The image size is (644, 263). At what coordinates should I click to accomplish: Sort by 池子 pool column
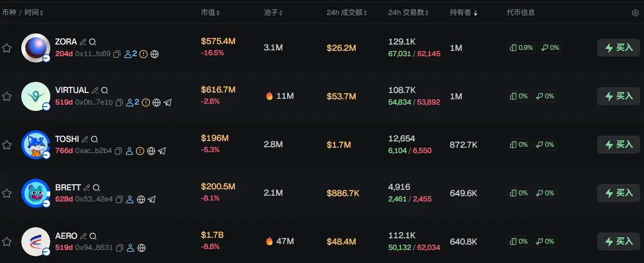[x=273, y=13]
